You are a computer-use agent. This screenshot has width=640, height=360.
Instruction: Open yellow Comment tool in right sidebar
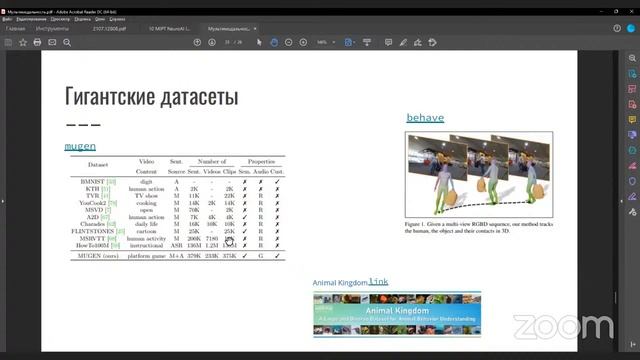632,120
